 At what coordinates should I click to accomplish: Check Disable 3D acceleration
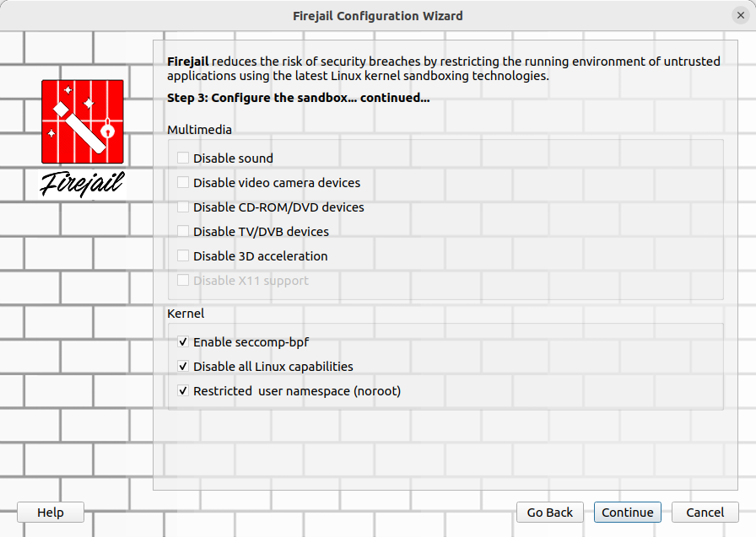tap(183, 255)
